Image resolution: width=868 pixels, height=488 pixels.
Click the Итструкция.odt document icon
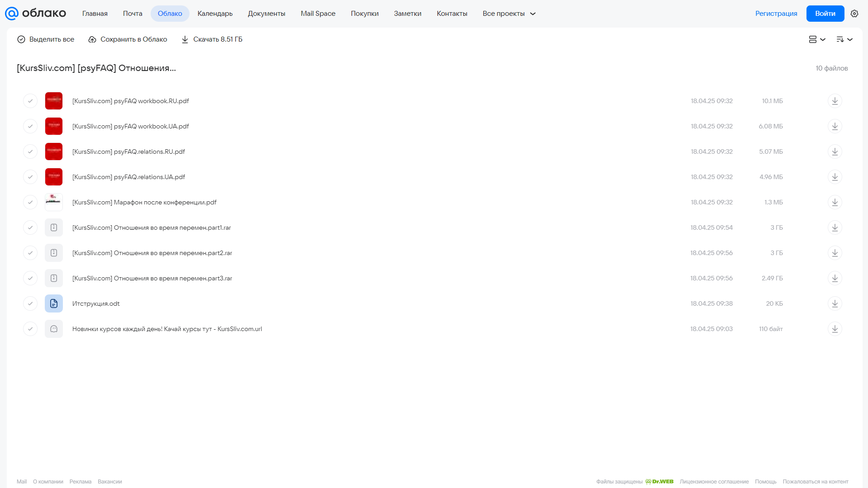point(54,303)
